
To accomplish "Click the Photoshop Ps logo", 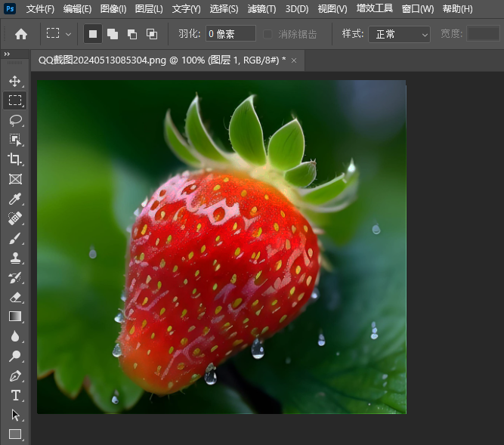I will [x=10, y=8].
